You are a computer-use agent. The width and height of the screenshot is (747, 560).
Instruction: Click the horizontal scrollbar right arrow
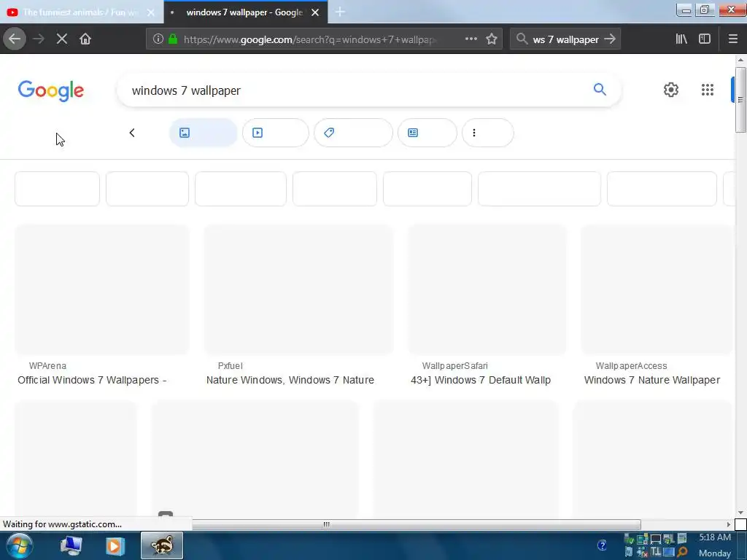[x=729, y=524]
